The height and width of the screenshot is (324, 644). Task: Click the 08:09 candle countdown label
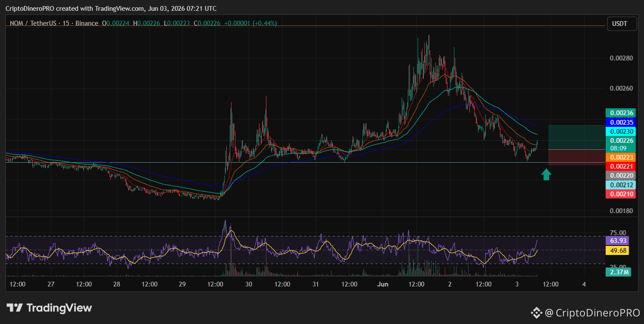point(621,148)
